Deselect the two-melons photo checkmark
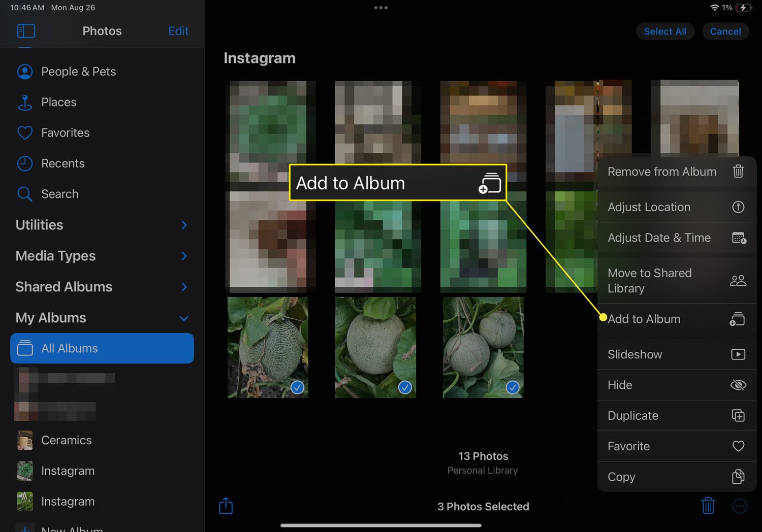The width and height of the screenshot is (762, 532). (513, 387)
